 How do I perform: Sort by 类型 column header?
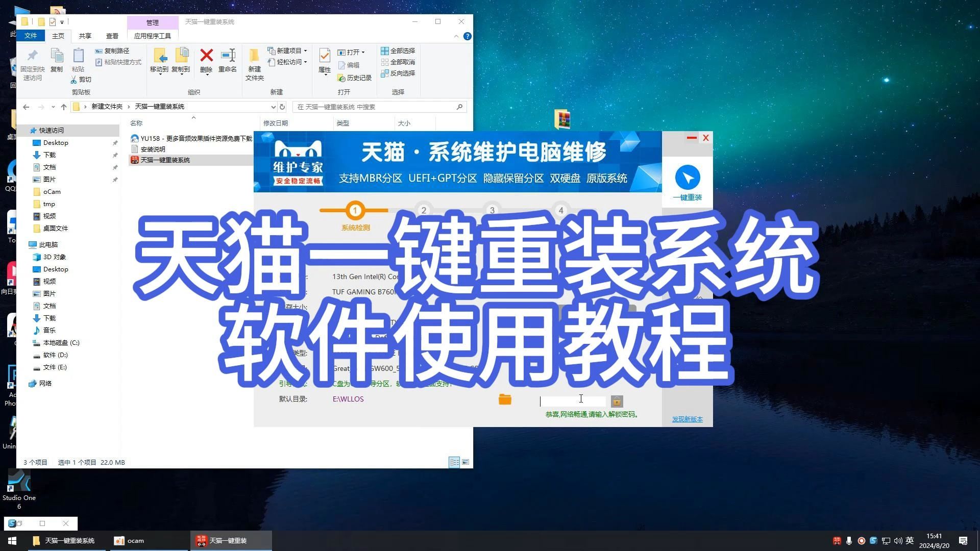[343, 123]
